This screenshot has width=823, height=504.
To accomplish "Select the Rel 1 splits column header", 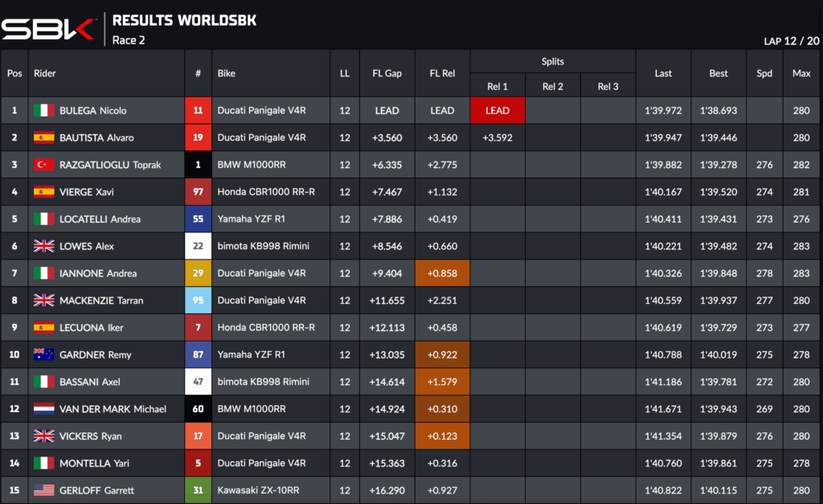I will (x=497, y=87).
